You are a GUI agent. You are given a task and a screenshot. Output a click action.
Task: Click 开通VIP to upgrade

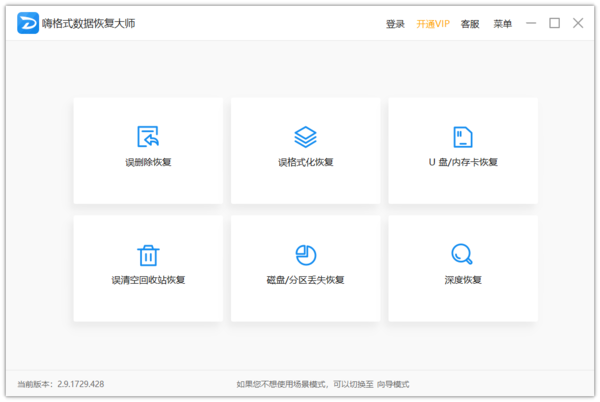pos(433,24)
